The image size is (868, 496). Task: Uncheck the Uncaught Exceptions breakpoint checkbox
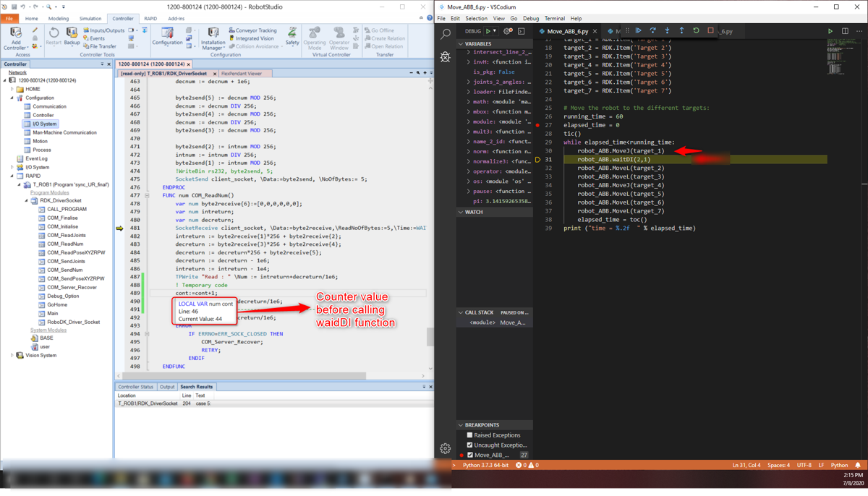(x=469, y=445)
